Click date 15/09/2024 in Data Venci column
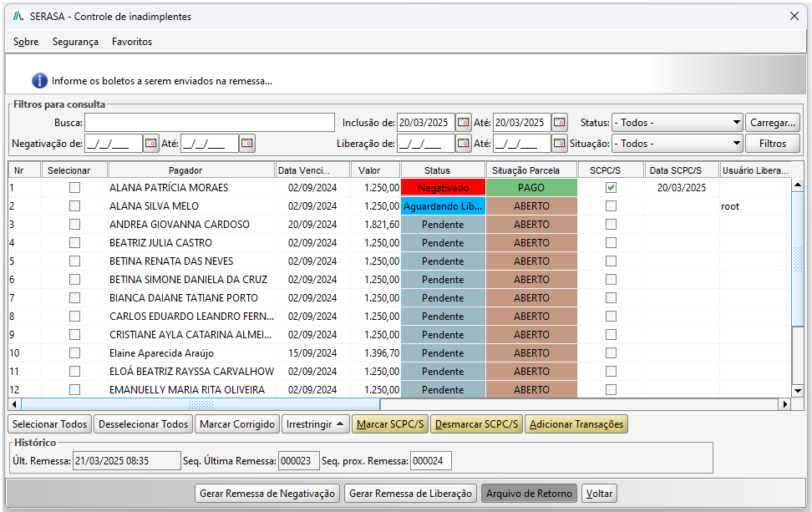The width and height of the screenshot is (812, 512). coord(312,353)
